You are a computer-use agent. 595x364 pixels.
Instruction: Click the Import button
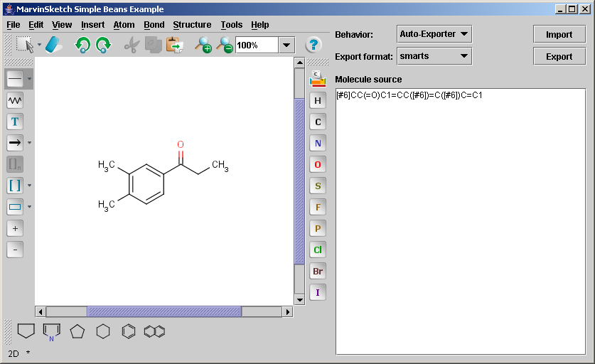559,34
